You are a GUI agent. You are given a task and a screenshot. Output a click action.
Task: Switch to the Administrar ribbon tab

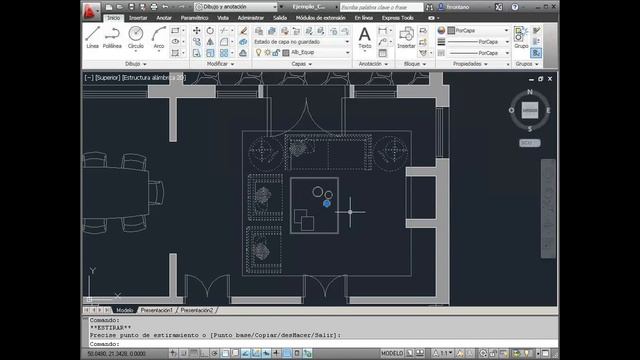point(251,18)
